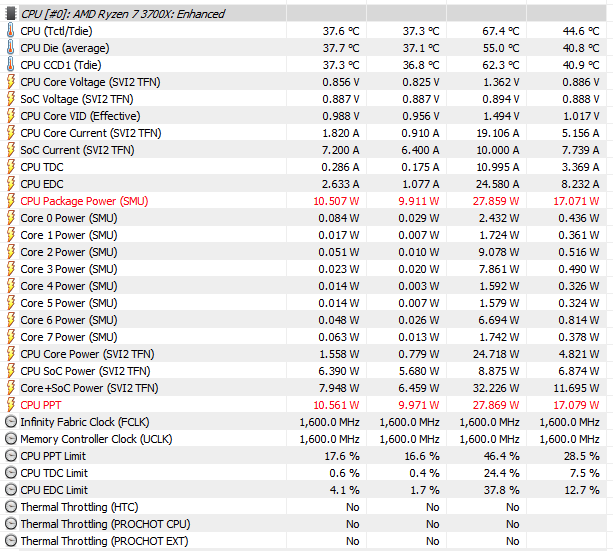Click clock icon beside Memory Controller Clock
This screenshot has width=613, height=551.
[11, 439]
